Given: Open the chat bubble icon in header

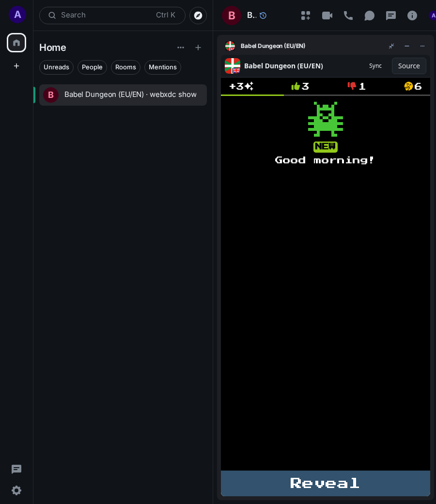Looking at the screenshot, I should [x=370, y=16].
